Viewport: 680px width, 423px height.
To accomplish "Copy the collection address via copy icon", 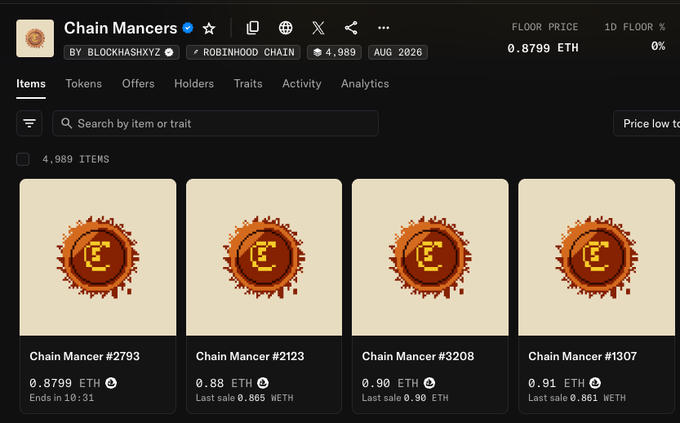I will point(252,28).
